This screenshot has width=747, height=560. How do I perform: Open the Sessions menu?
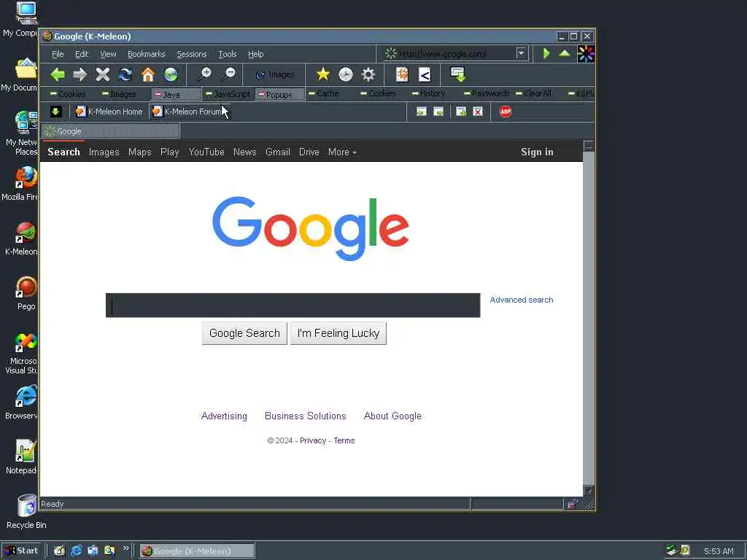coord(192,54)
